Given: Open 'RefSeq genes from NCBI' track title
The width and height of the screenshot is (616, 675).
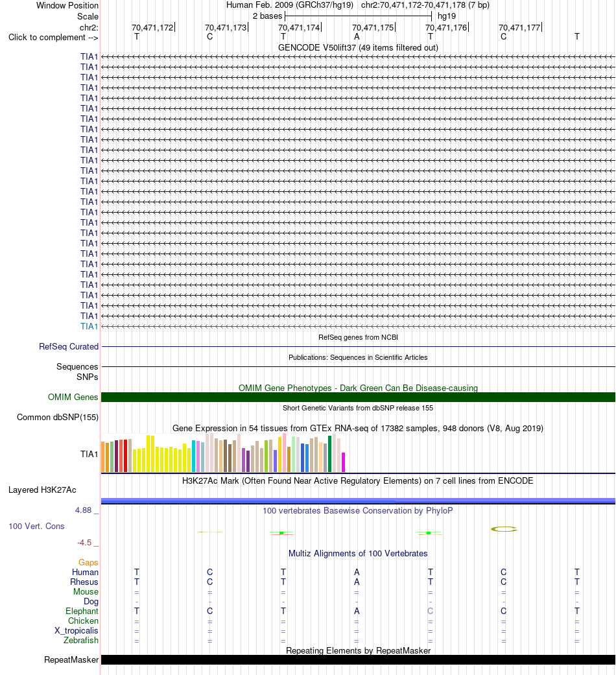Looking at the screenshot, I should [x=358, y=337].
